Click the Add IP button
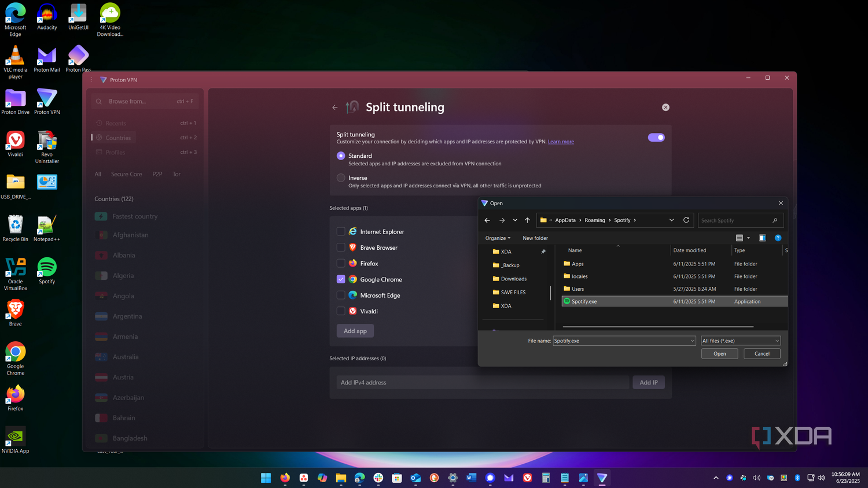Screen dimensions: 868x488 coord(649,382)
